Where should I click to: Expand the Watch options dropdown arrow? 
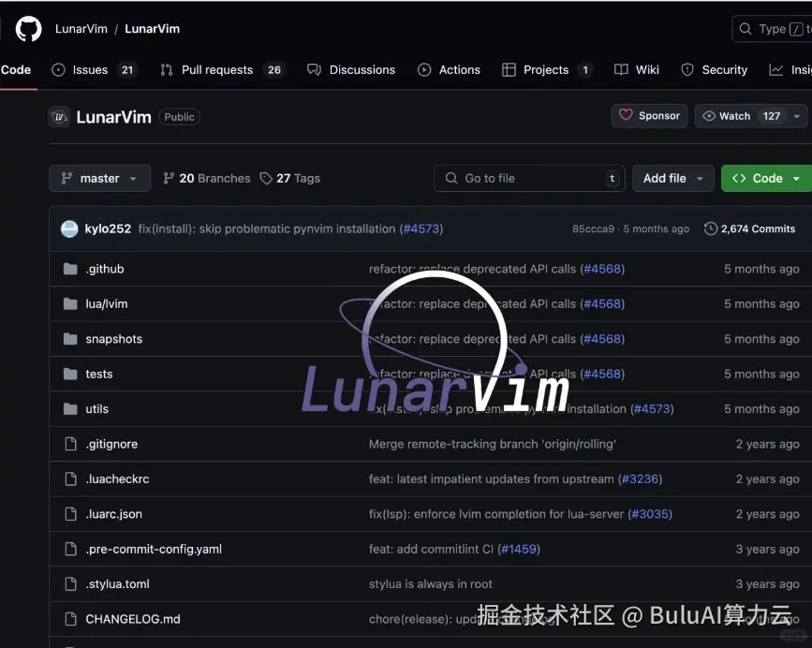click(798, 116)
